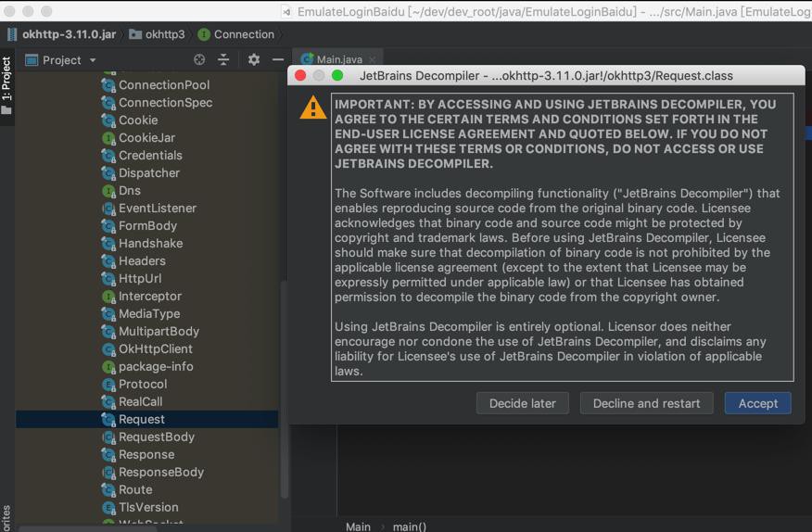This screenshot has height=532, width=812.
Task: Click the RequestBody class icon
Action: pos(108,437)
